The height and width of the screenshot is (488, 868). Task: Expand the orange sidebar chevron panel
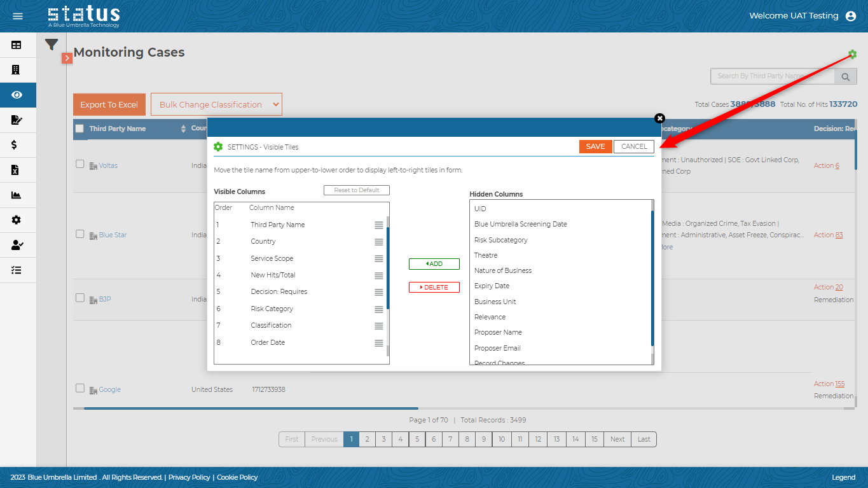coord(67,58)
